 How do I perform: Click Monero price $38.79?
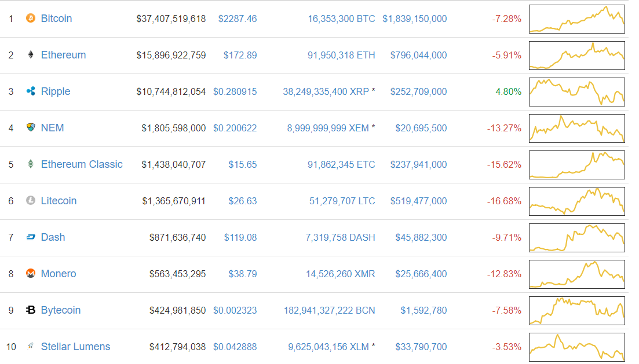pos(240,274)
